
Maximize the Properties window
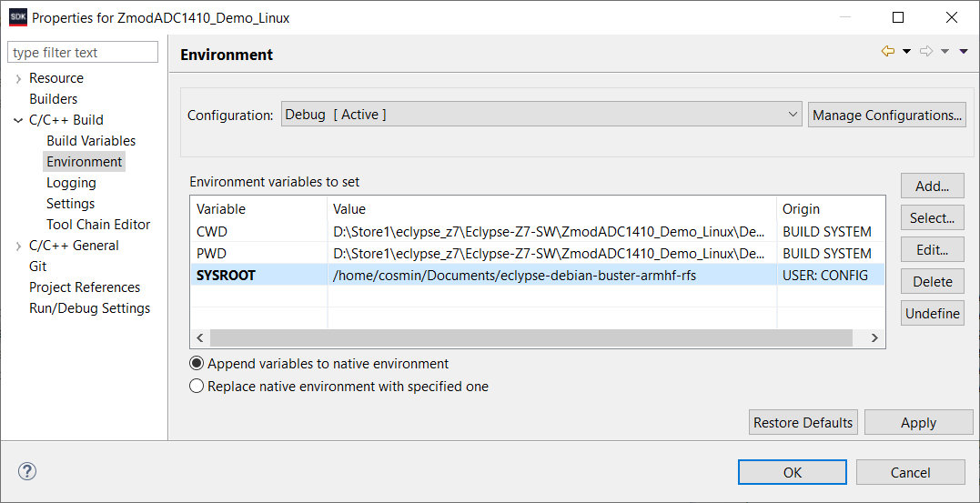[898, 17]
